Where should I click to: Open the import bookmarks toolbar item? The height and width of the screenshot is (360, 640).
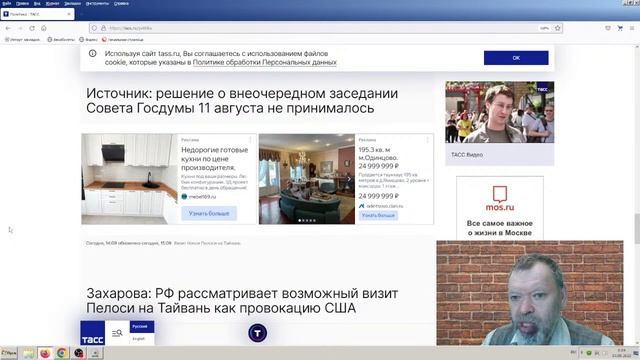[x=22, y=40]
